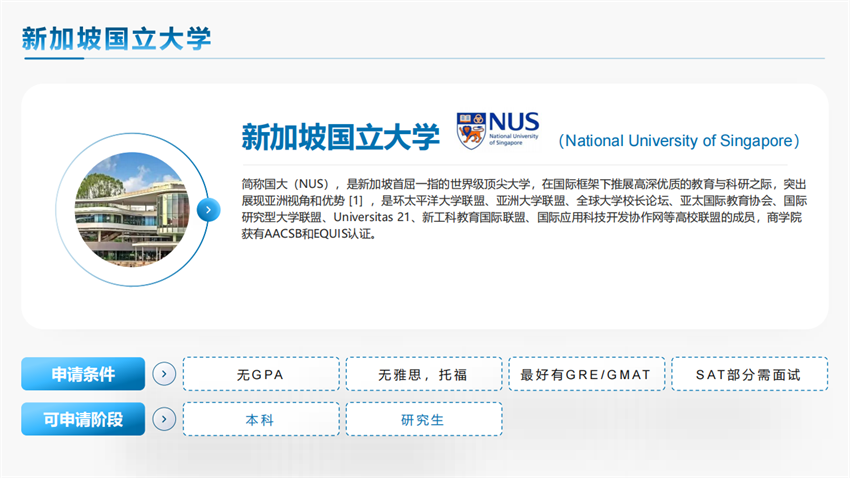Click the page title 新加坡国立大学 at top
This screenshot has height=478, width=850.
[x=116, y=38]
